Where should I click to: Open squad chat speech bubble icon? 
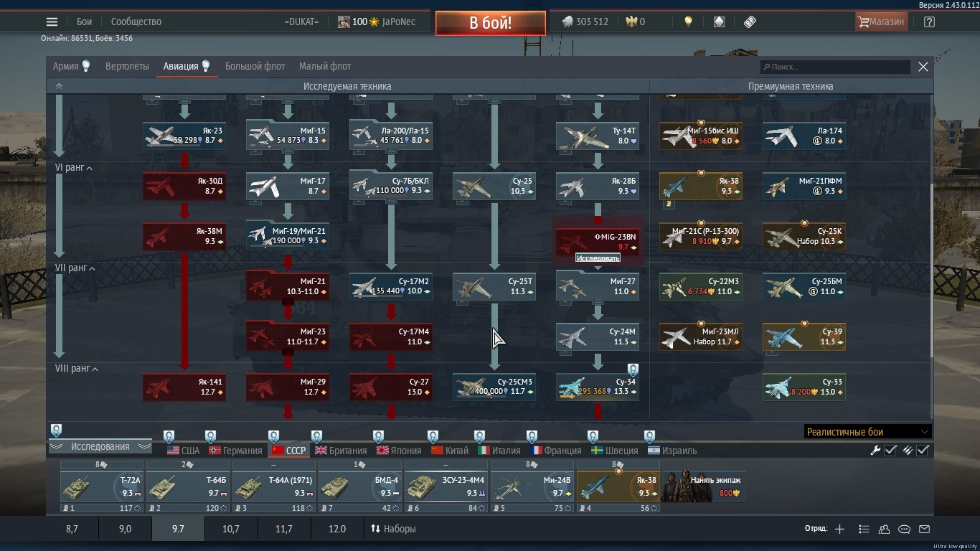coord(904,529)
